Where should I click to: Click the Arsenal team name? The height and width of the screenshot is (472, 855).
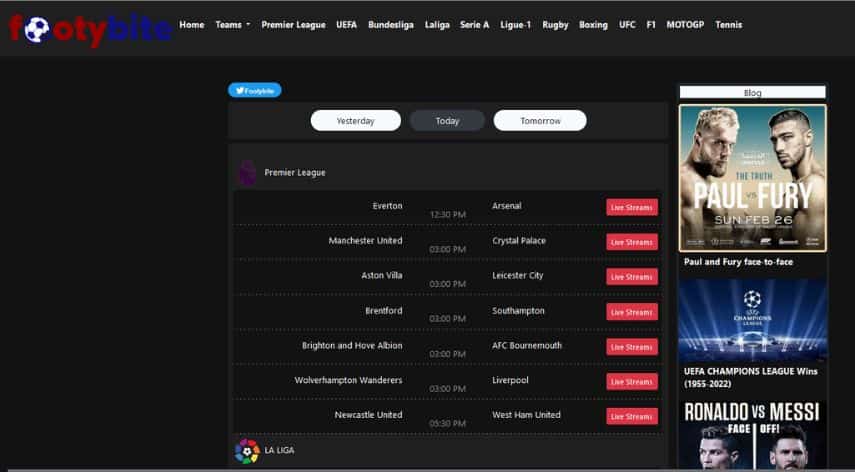507,206
